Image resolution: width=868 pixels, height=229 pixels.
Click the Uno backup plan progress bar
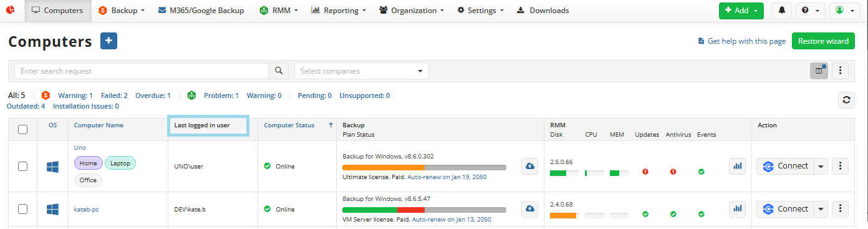[425, 167]
